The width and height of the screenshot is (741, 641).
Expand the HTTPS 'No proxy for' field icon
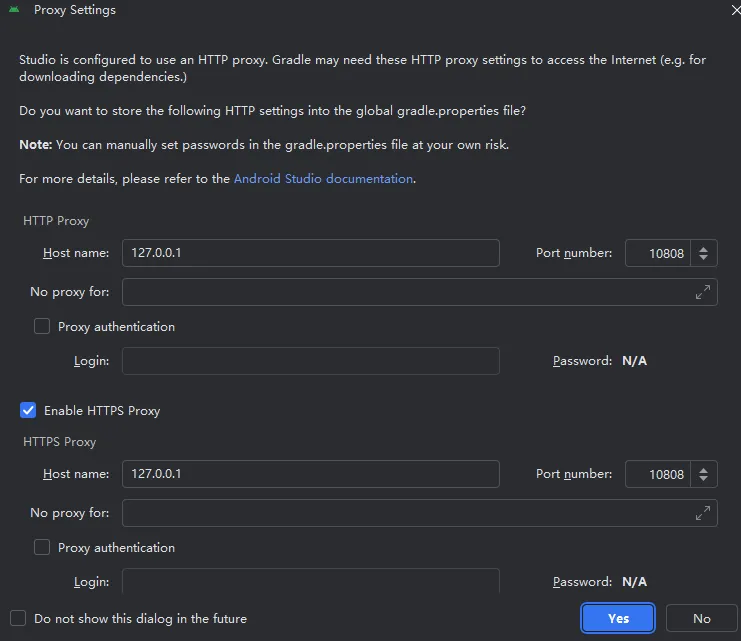(703, 513)
